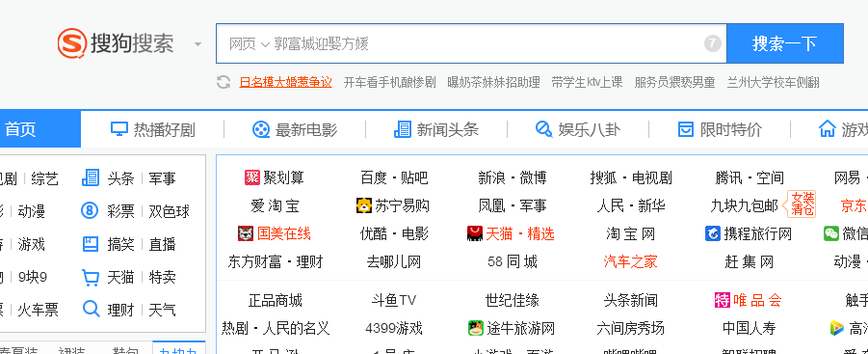
Task: Click the magnifier icon beside 娱乐八卦
Action: [x=543, y=129]
